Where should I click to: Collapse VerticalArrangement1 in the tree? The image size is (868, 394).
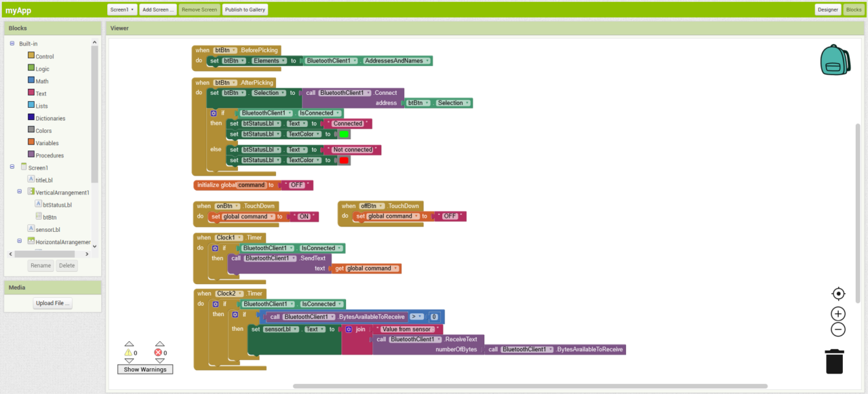[x=20, y=192]
